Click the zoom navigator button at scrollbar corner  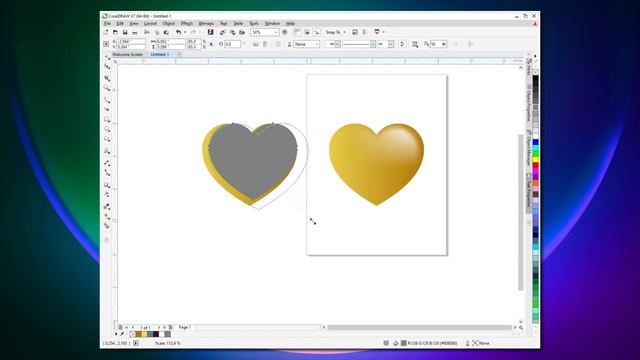coord(521,327)
